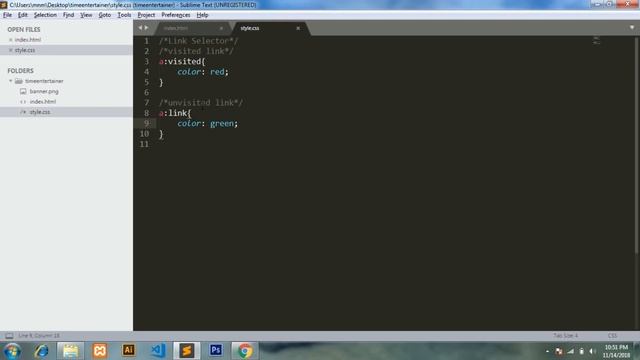Open index.html in the folder tree
The height and width of the screenshot is (360, 640).
(42, 102)
